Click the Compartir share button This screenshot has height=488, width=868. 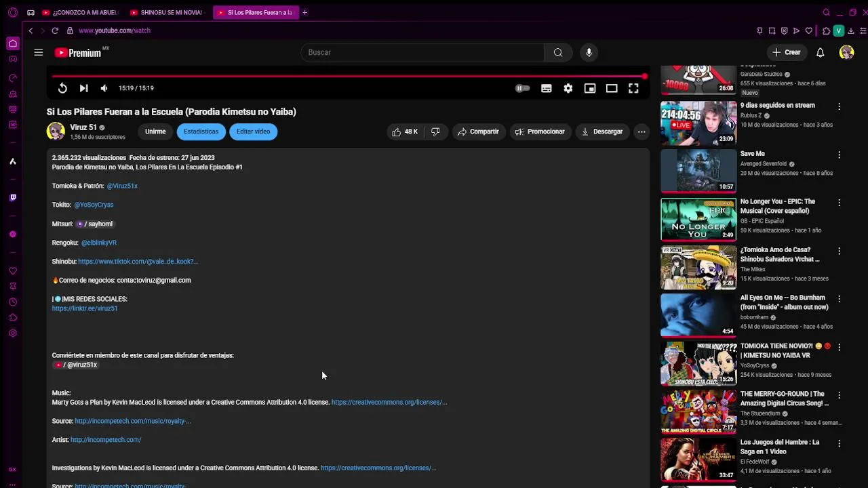click(478, 131)
